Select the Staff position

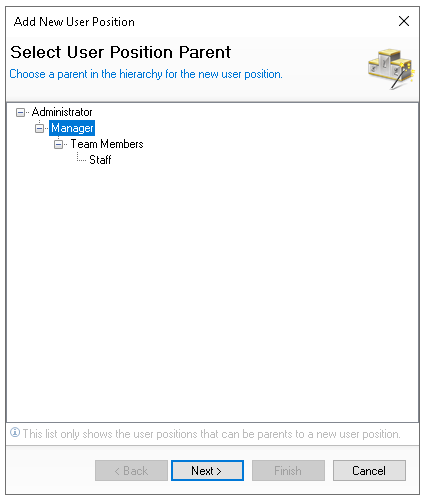coord(100,160)
